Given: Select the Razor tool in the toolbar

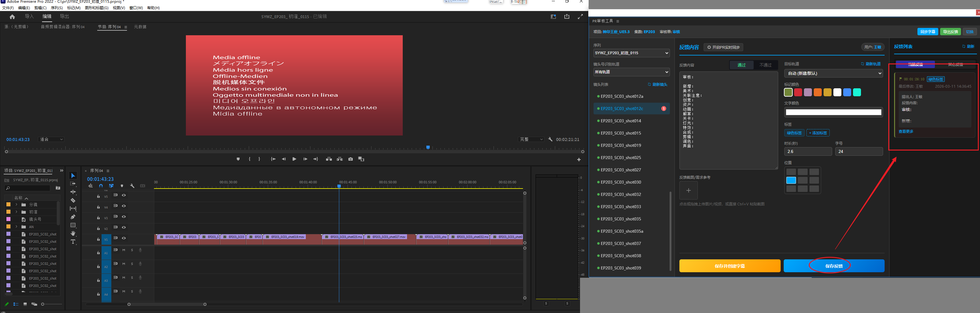Looking at the screenshot, I should (x=73, y=200).
